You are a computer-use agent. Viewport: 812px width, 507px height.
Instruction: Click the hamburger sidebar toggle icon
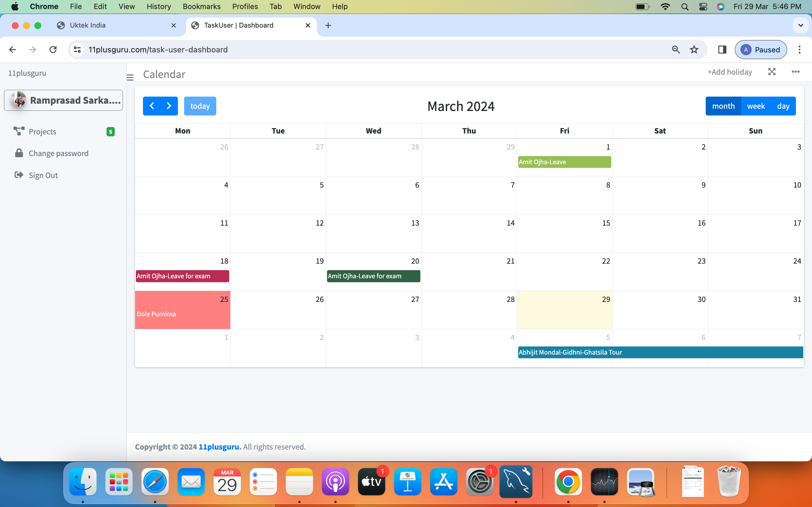(130, 77)
